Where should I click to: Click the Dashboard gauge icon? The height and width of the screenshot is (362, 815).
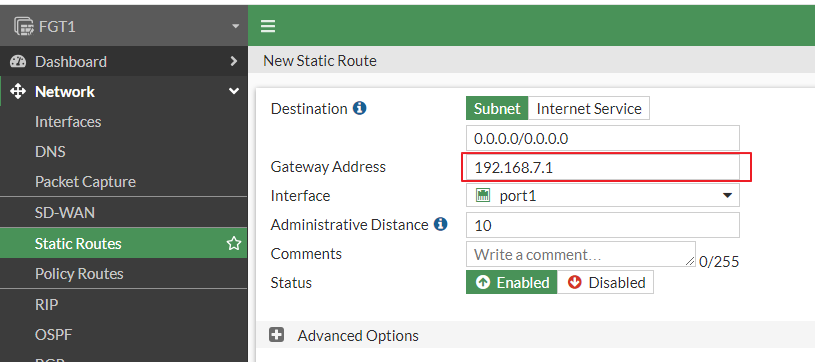point(18,61)
